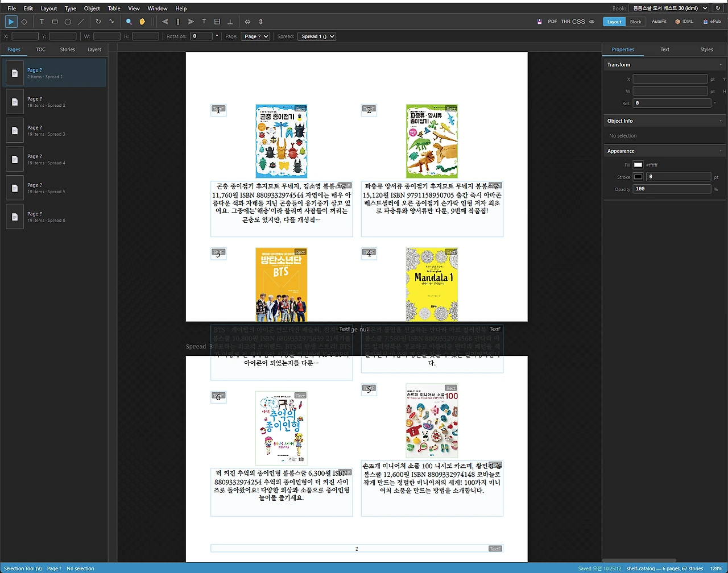Select the Line tool
Screen dimensions: 728x573
point(81,22)
